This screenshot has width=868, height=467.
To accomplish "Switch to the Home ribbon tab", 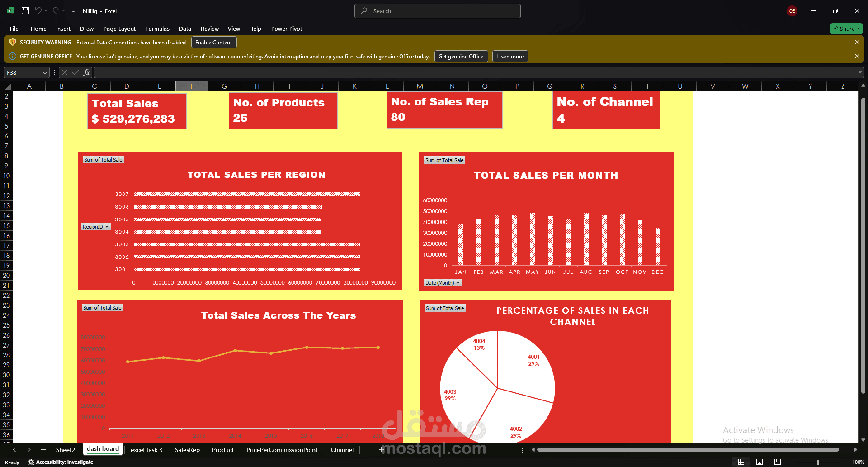I will pos(38,29).
